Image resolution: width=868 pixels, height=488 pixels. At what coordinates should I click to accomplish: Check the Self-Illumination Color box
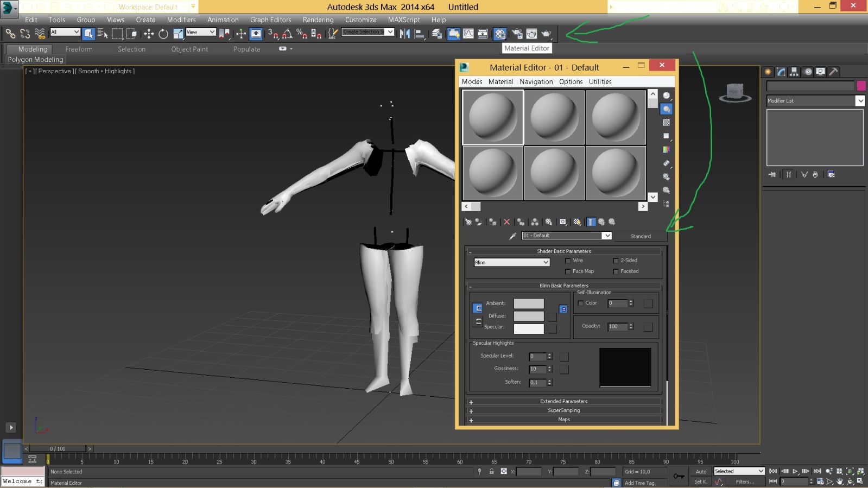point(580,303)
